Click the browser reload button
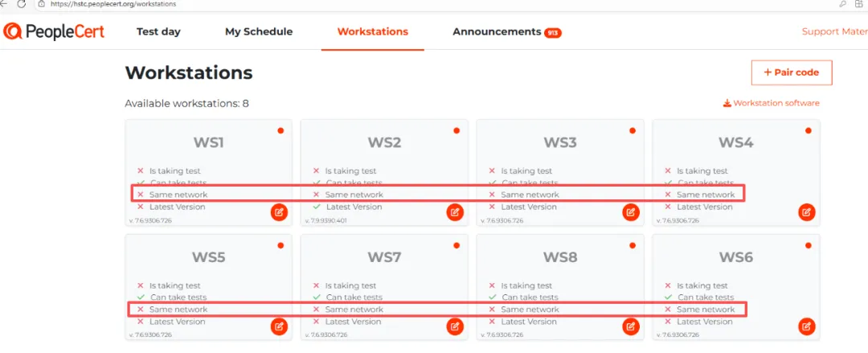868x353 pixels. [20, 4]
